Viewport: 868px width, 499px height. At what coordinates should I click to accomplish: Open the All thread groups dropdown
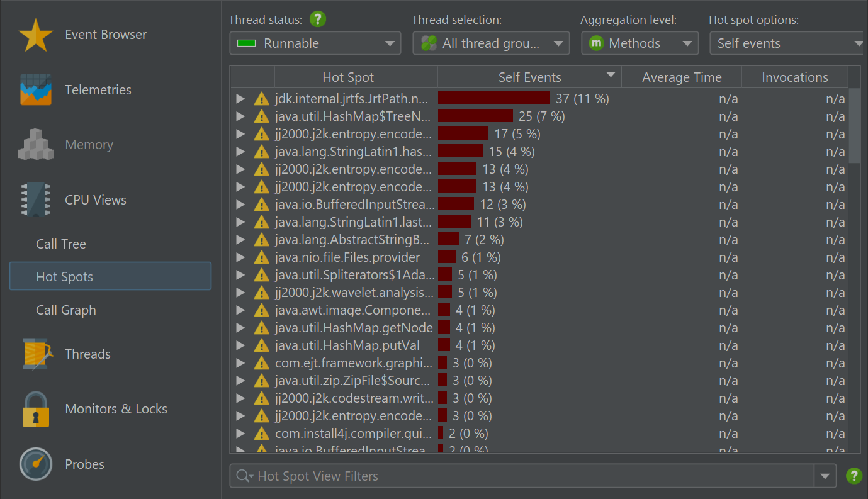click(491, 43)
